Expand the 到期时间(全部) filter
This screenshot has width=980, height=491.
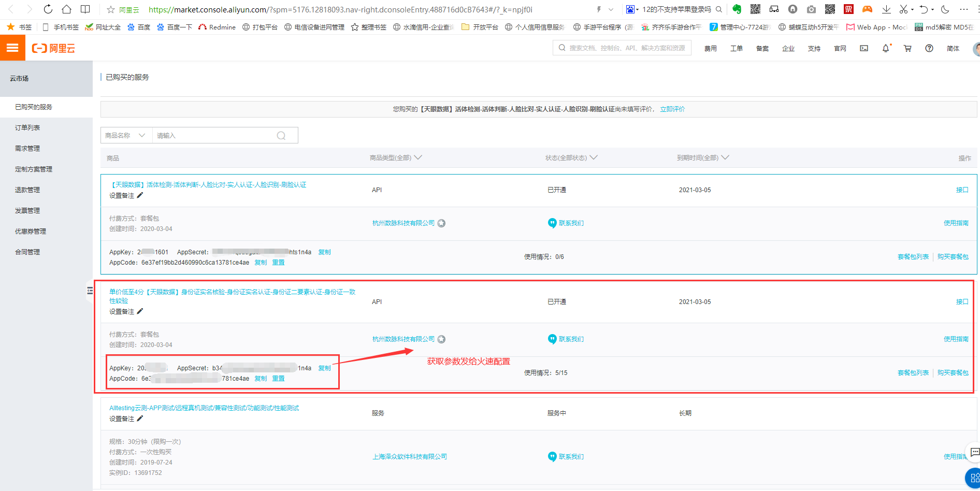point(703,158)
